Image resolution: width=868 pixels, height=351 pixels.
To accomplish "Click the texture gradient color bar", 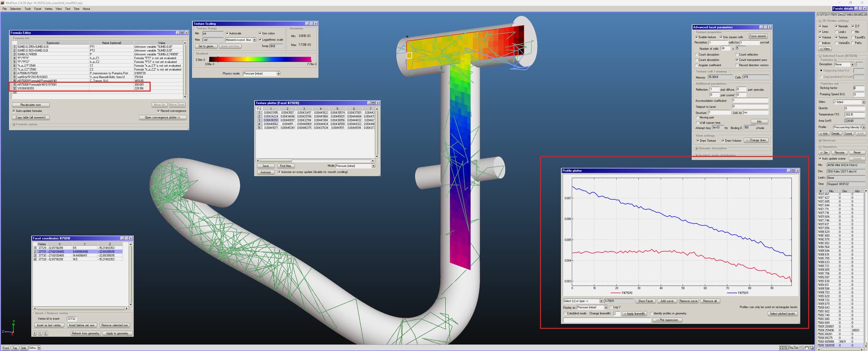I will [x=260, y=59].
